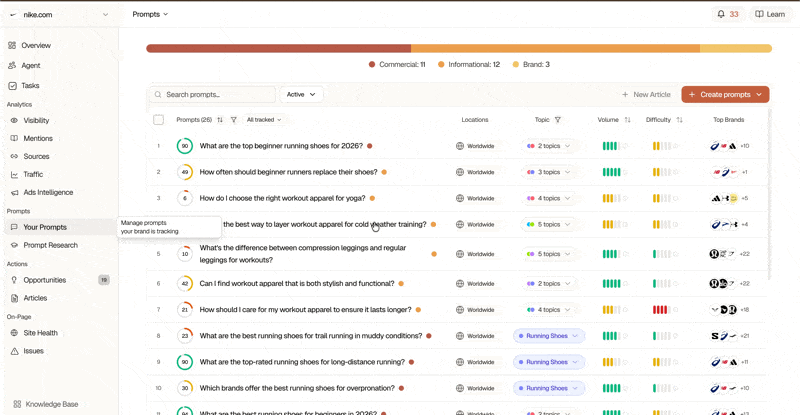Click the Visibility eye icon in sidebar
This screenshot has width=800, height=415.
click(x=14, y=120)
